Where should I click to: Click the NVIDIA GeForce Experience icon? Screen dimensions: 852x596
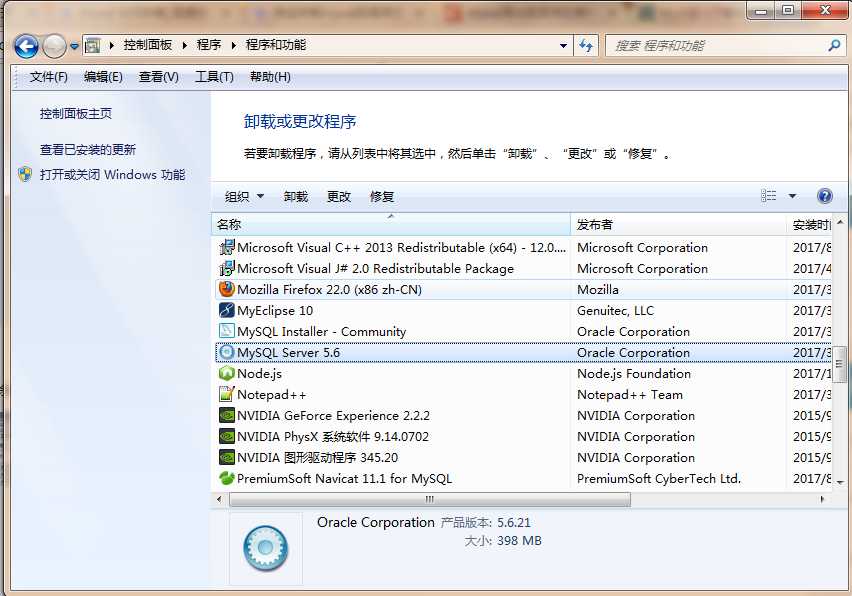click(227, 416)
